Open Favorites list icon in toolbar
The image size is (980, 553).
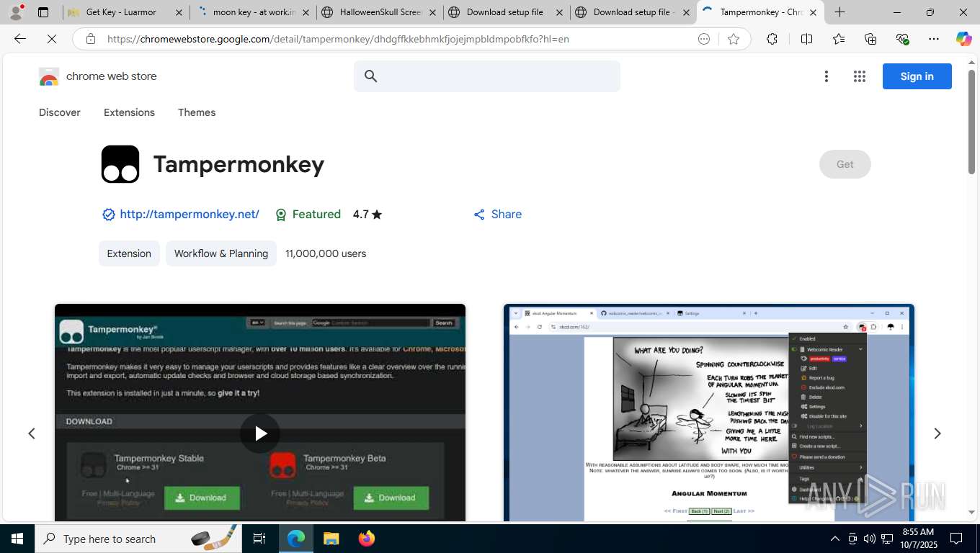point(839,39)
